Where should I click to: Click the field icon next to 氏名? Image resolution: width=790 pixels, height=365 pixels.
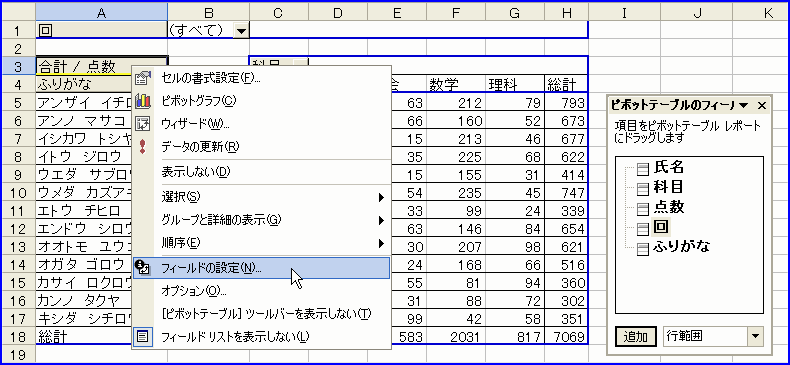(643, 169)
